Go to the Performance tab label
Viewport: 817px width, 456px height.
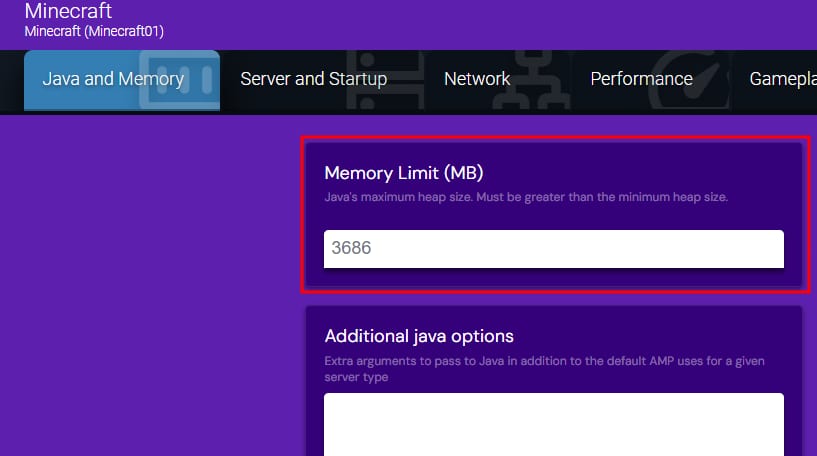tap(641, 79)
